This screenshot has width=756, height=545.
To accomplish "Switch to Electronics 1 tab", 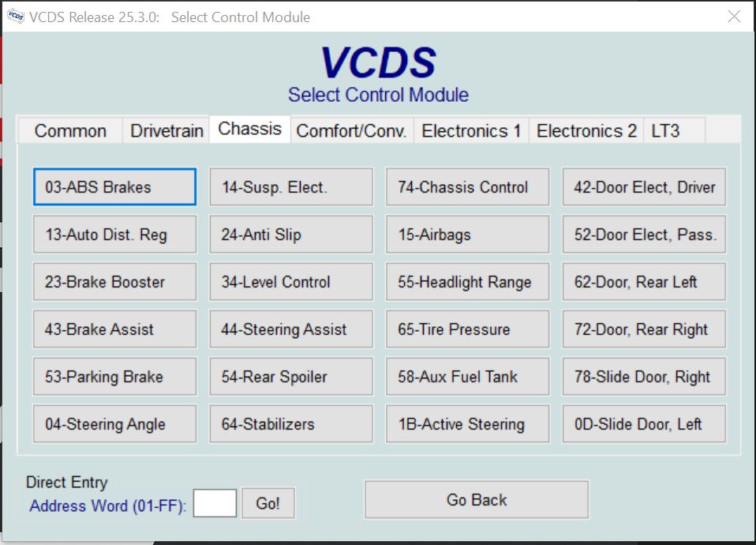I will pos(471,131).
